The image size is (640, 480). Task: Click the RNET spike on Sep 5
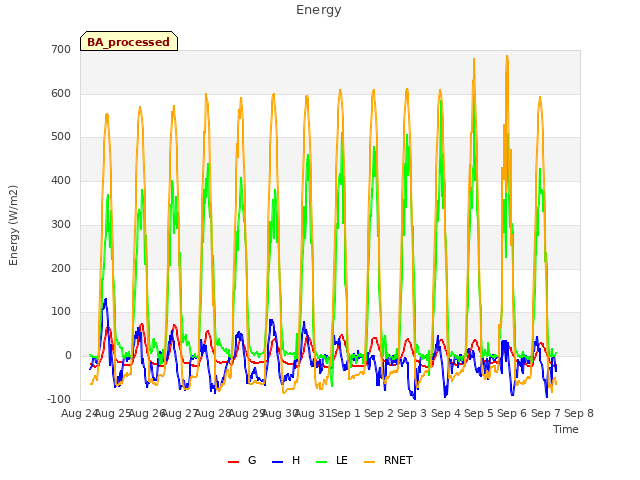pos(474,59)
